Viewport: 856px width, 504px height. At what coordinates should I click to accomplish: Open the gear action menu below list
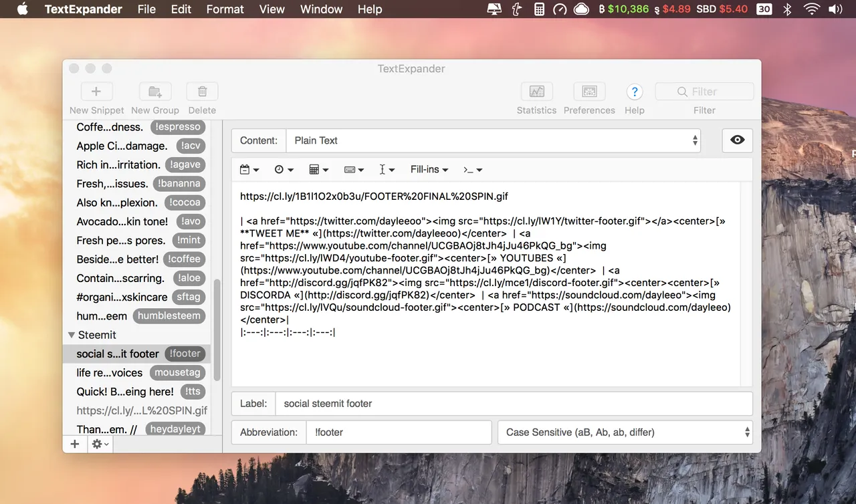click(x=100, y=444)
